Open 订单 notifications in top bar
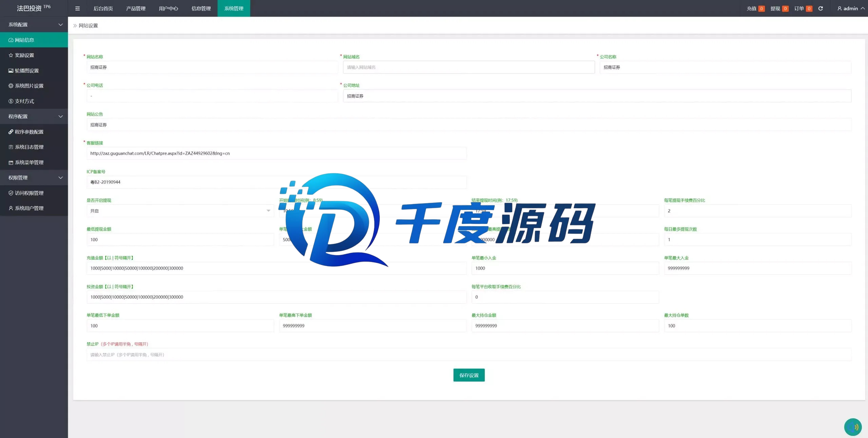 click(x=803, y=8)
